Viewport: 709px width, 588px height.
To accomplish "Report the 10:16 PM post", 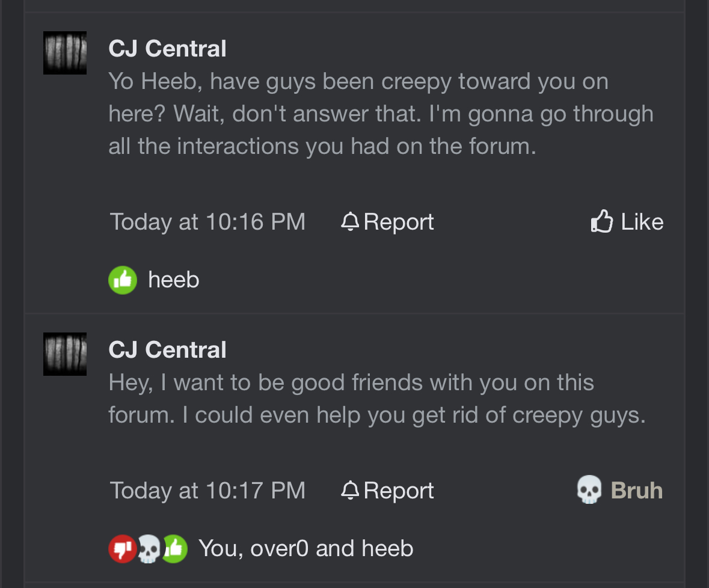I will pyautogui.click(x=387, y=221).
